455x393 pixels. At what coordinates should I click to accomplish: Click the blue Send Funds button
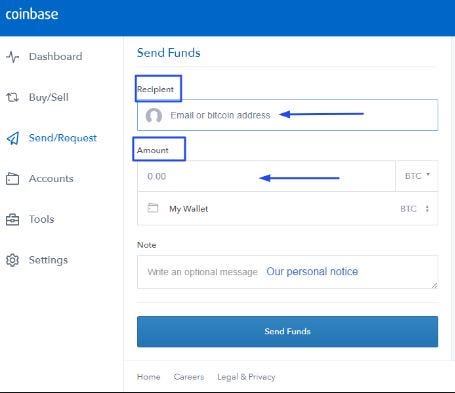(x=287, y=331)
